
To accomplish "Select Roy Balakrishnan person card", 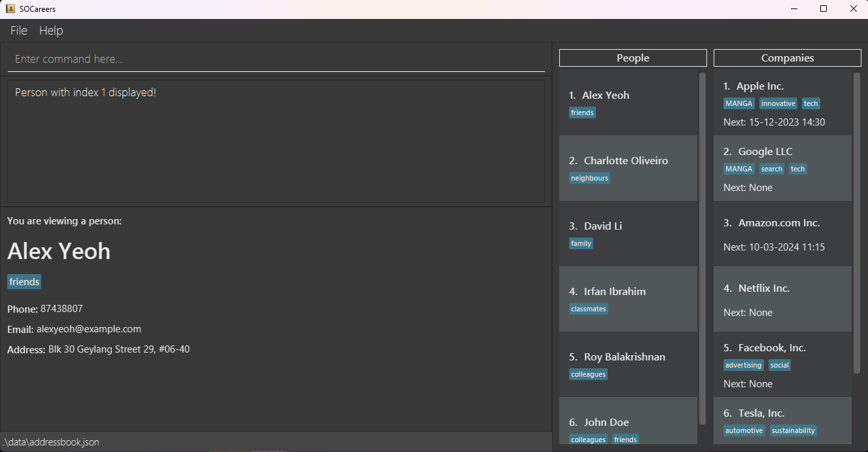I will coord(628,364).
